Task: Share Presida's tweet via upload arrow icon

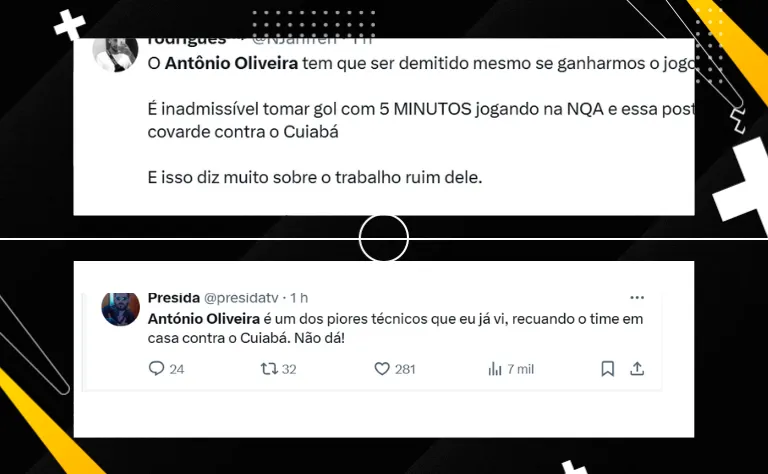Action: pos(637,368)
